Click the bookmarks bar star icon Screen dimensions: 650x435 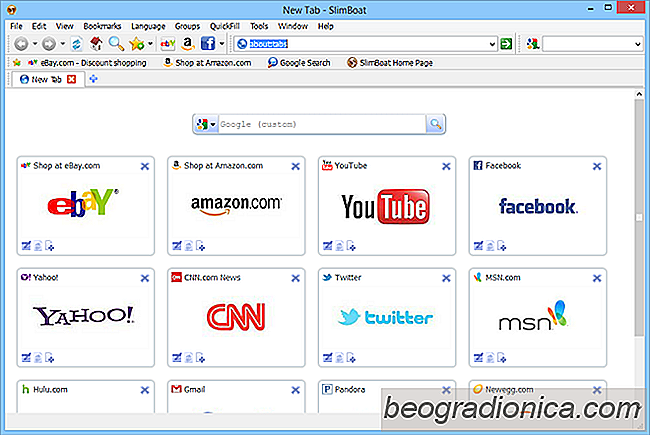(x=17, y=63)
